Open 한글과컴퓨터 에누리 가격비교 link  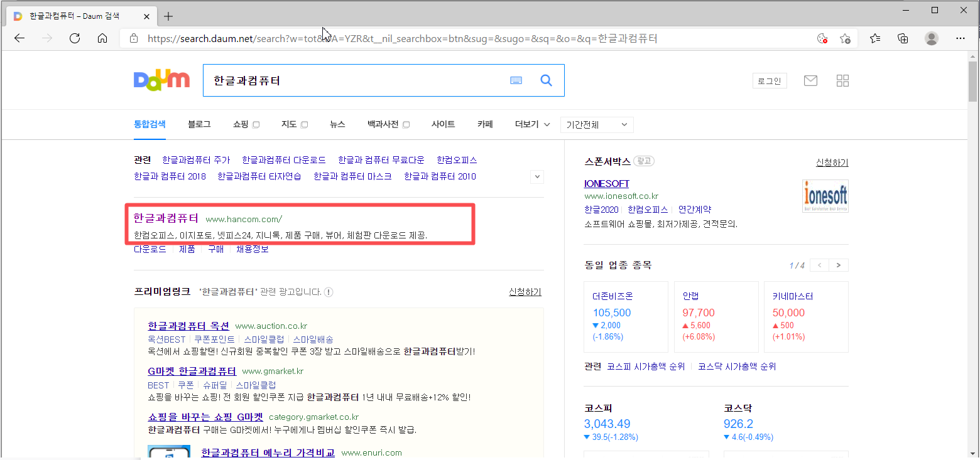268,452
